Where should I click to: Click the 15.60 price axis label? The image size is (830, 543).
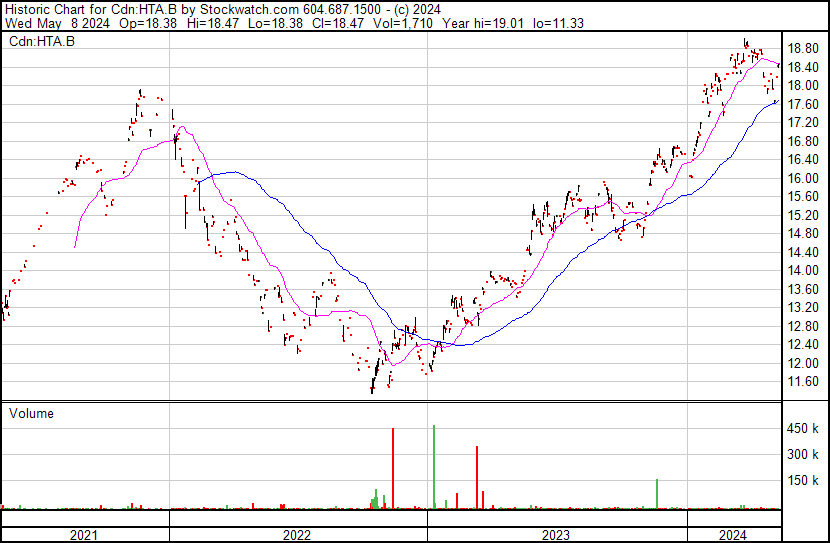pyautogui.click(x=803, y=196)
